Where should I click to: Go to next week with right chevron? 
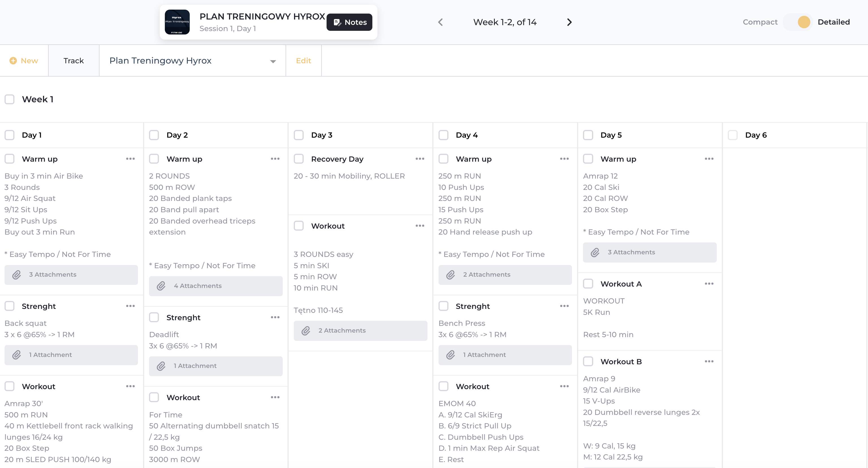point(569,22)
